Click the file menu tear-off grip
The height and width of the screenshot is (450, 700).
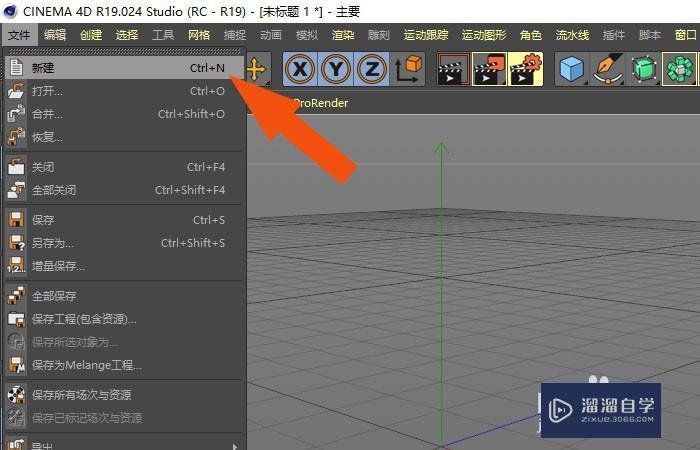click(125, 52)
